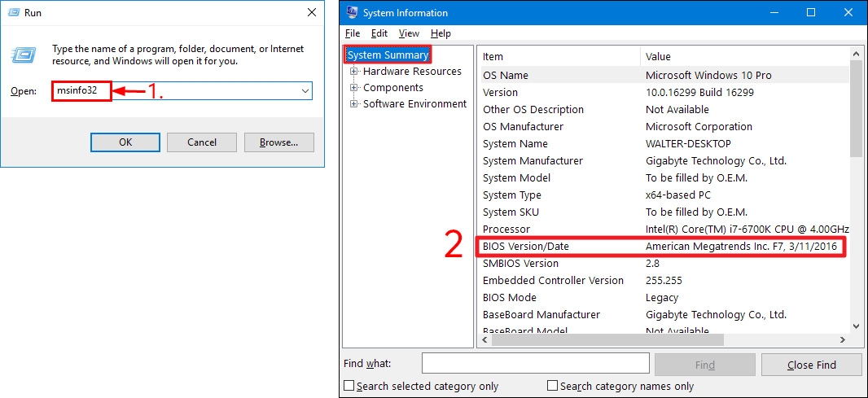Image resolution: width=868 pixels, height=398 pixels.
Task: Select the OS Manufacturer row
Action: (664, 127)
